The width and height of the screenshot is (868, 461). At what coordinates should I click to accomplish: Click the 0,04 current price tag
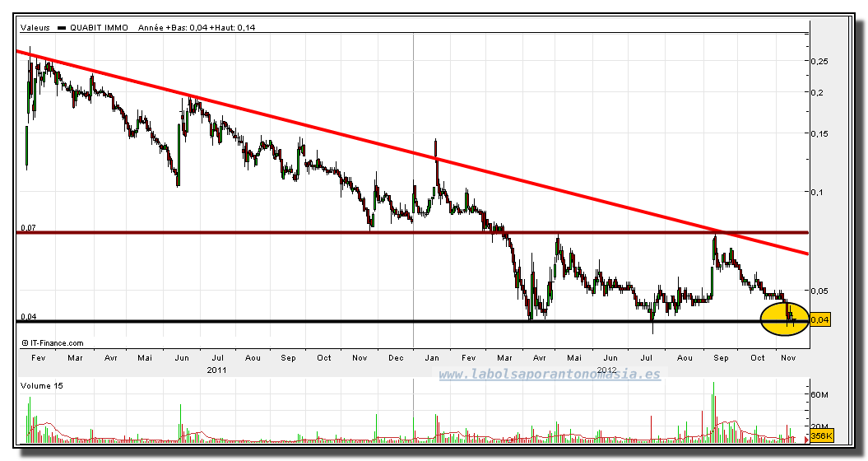[819, 319]
